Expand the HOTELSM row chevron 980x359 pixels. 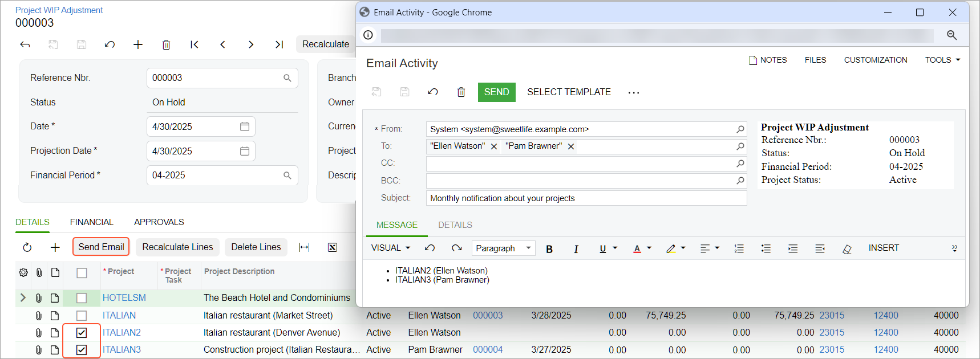coord(23,297)
